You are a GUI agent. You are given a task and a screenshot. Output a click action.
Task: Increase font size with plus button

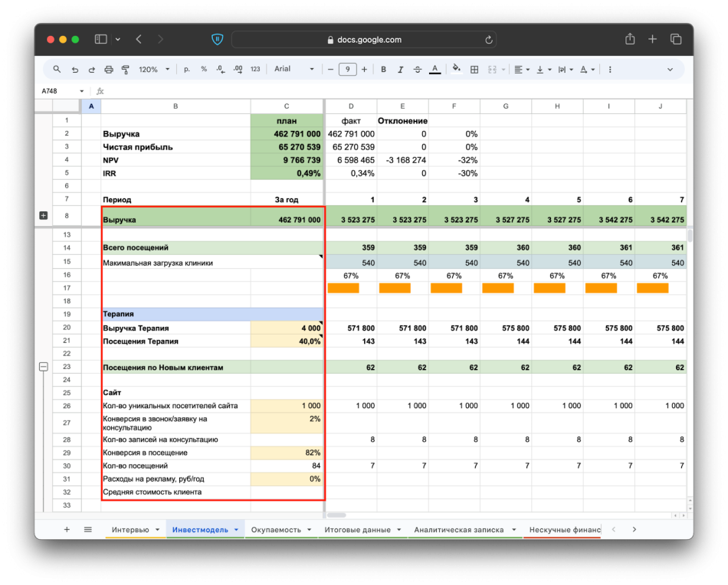click(364, 69)
